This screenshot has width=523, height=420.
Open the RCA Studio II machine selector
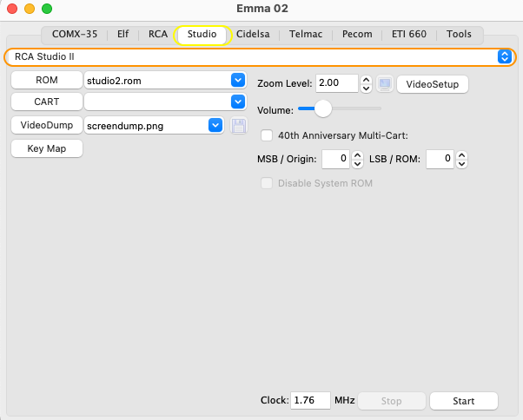[260, 56]
